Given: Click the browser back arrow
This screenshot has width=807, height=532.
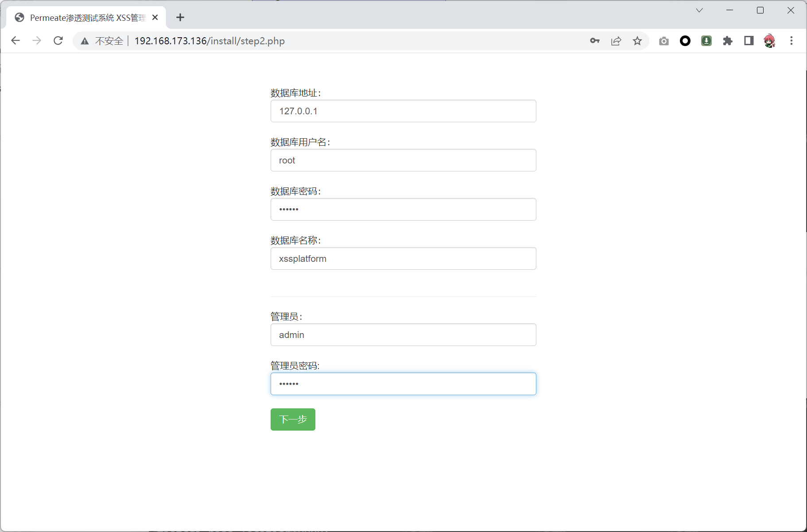Looking at the screenshot, I should coord(16,41).
